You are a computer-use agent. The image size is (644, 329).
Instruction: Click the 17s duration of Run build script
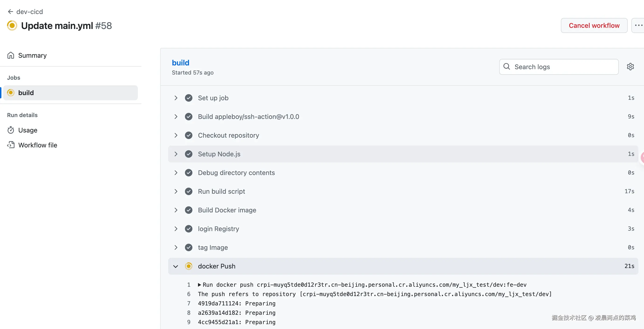pyautogui.click(x=629, y=191)
